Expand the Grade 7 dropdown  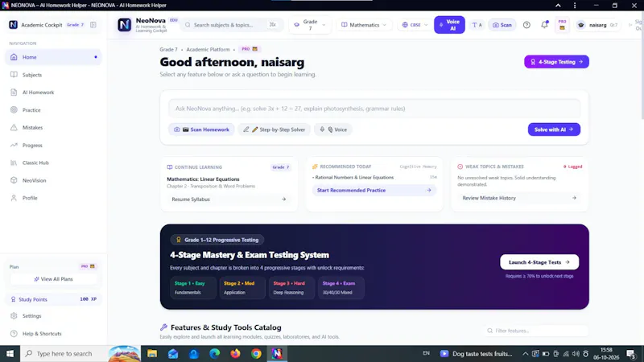pyautogui.click(x=310, y=25)
